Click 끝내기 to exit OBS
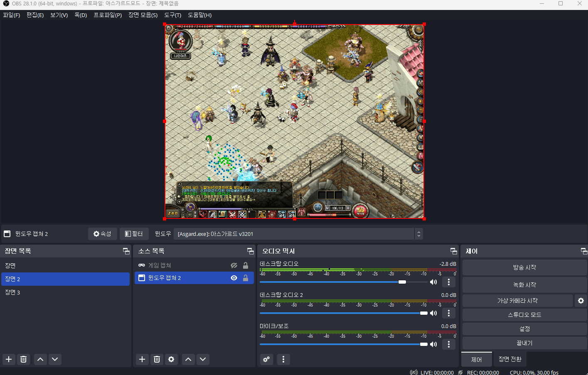 [524, 343]
